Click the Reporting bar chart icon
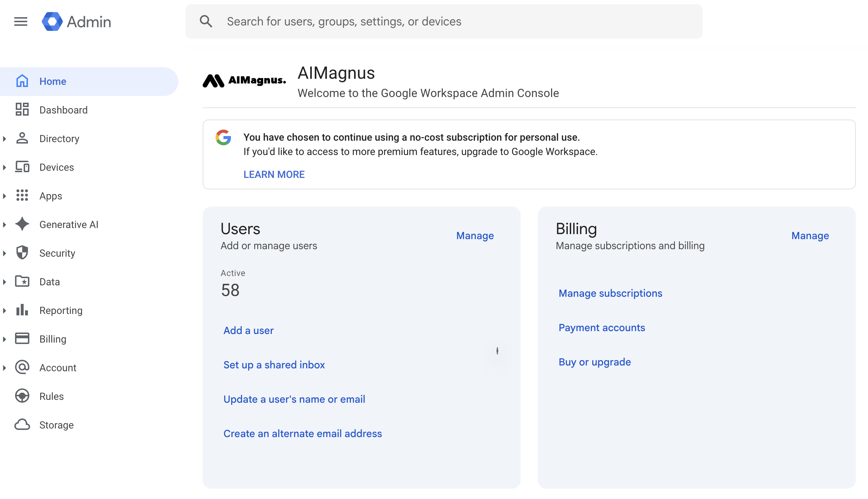The width and height of the screenshot is (868, 499). [x=22, y=310]
